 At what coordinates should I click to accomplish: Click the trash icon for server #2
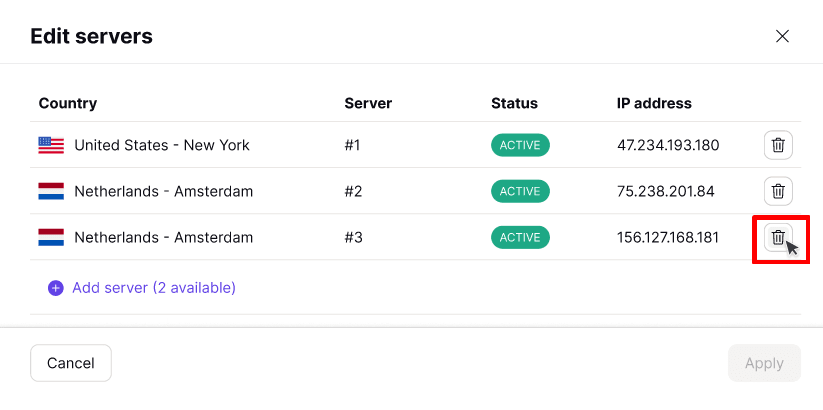tap(779, 191)
